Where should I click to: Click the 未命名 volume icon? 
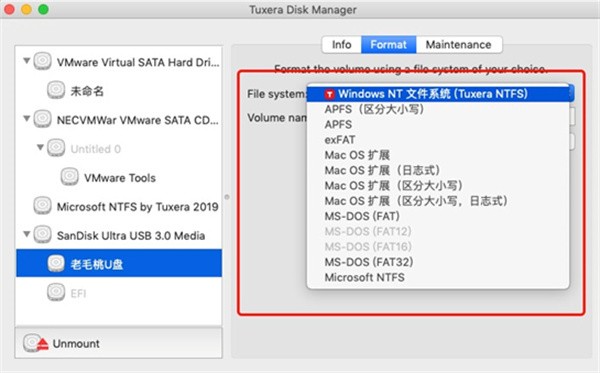pos(56,90)
